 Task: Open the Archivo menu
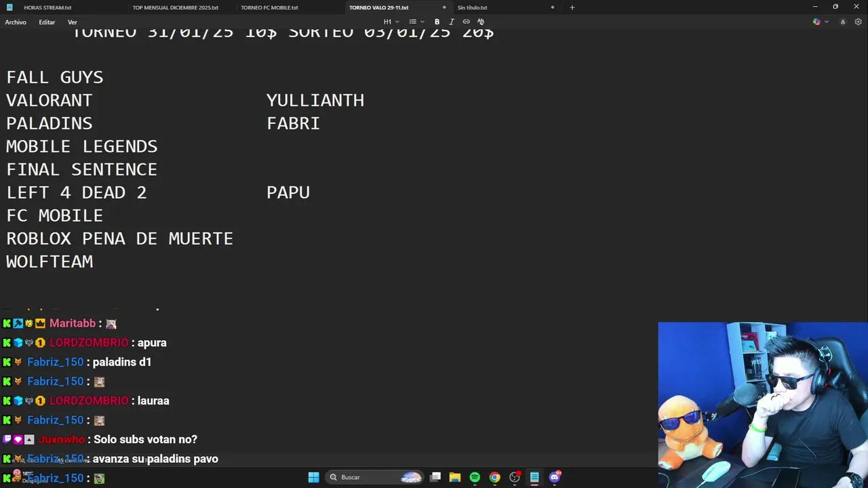16,22
